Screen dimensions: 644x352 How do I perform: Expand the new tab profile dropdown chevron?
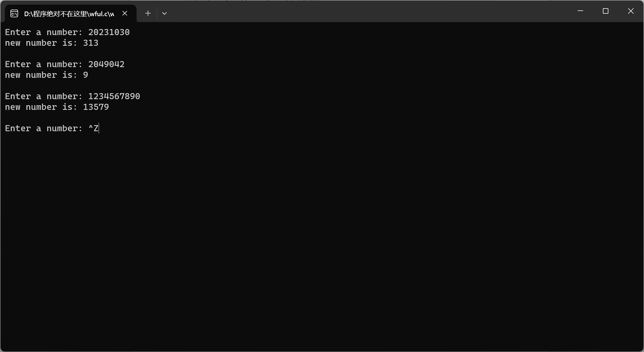coord(164,13)
